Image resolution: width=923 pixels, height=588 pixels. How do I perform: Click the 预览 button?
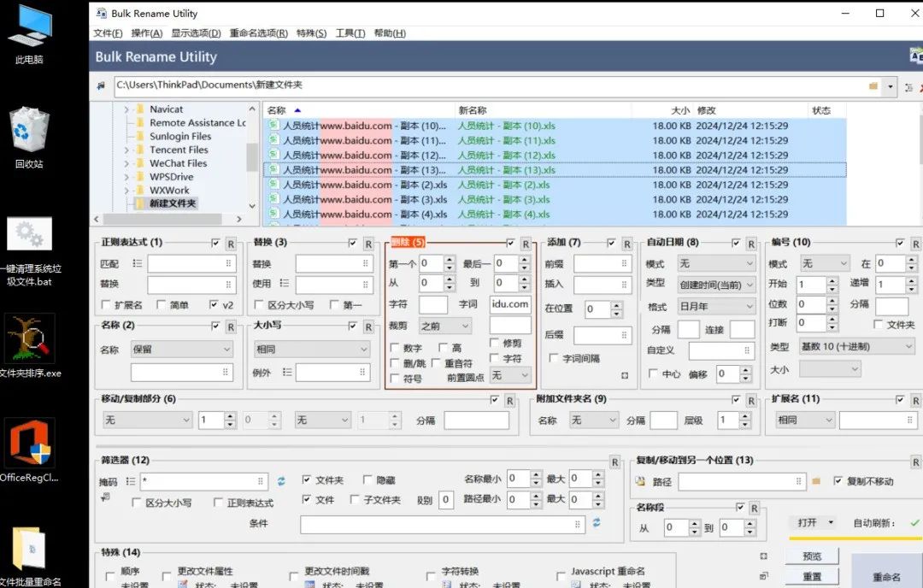[x=812, y=556]
